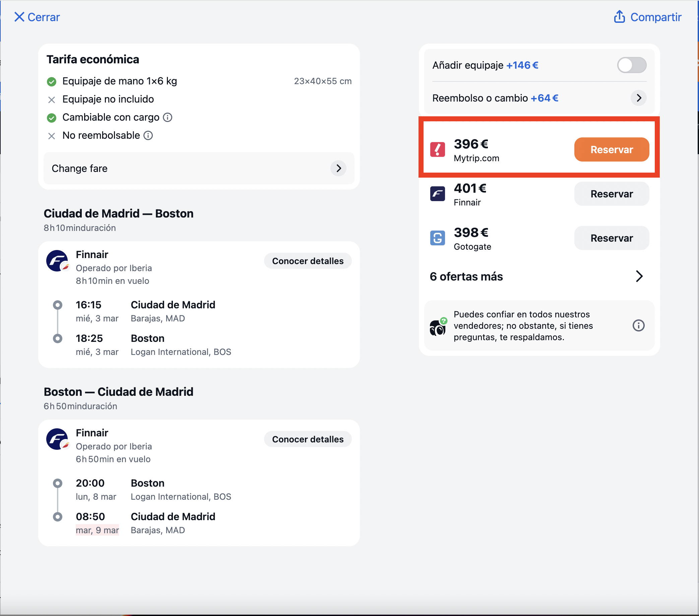Reserve the 401 € Finnair offer
Screen dimensions: 699x616
click(x=612, y=194)
